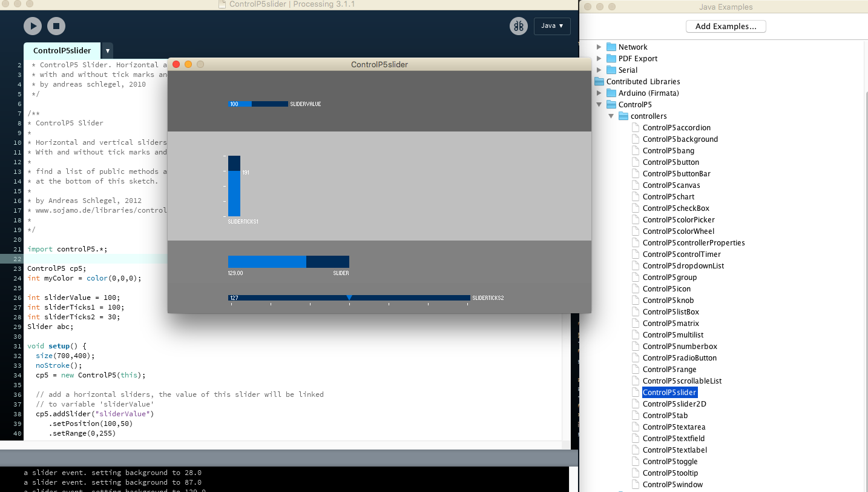Click the ControlP5controlTimer file icon
Screen dimensions: 868x492
tap(636, 254)
